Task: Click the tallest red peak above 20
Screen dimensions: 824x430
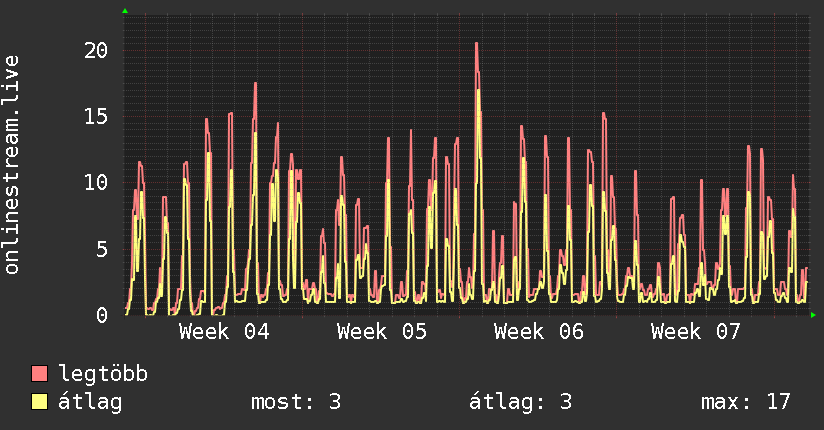Action: pos(476,44)
